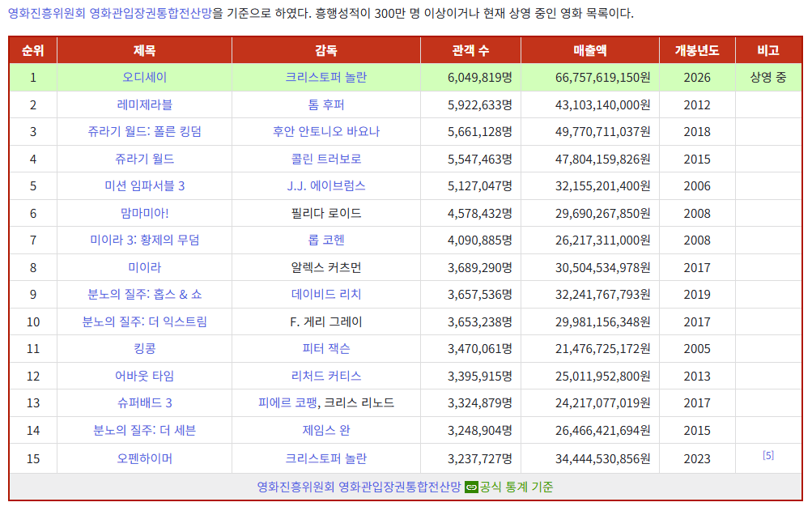Open director J.J. 에이브럼스 link
The height and width of the screenshot is (515, 812).
tap(326, 186)
